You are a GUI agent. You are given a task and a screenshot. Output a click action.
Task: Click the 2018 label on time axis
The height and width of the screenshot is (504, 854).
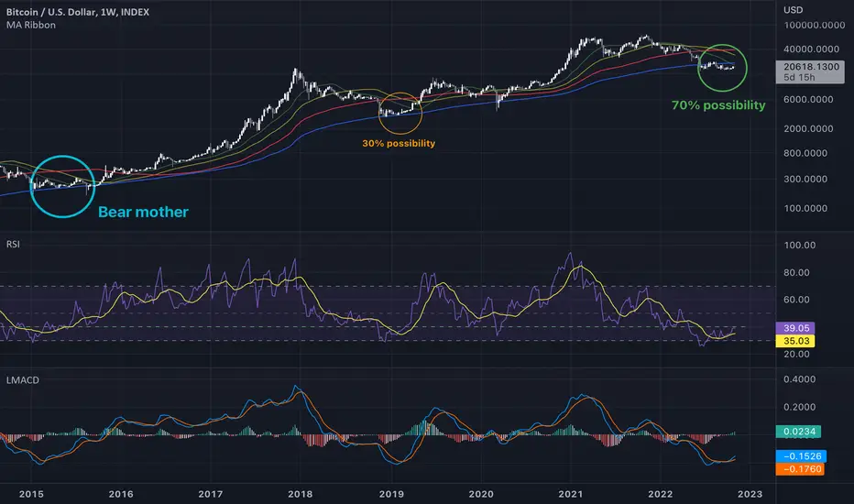point(301,494)
